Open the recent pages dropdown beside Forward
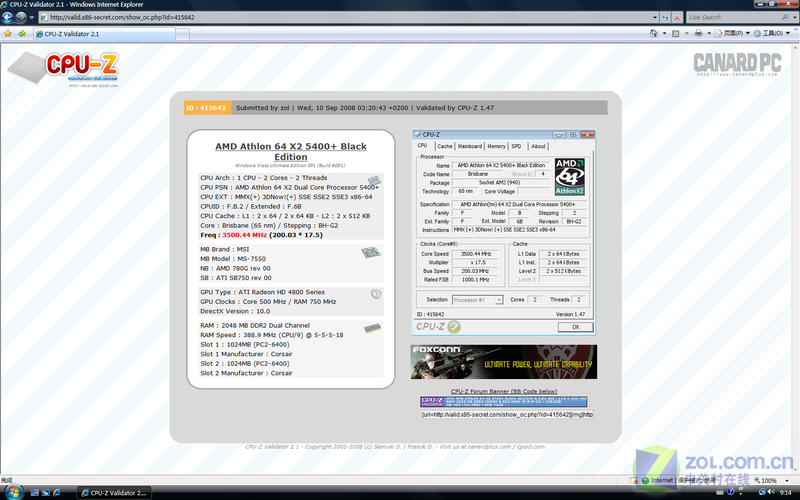 [32, 17]
